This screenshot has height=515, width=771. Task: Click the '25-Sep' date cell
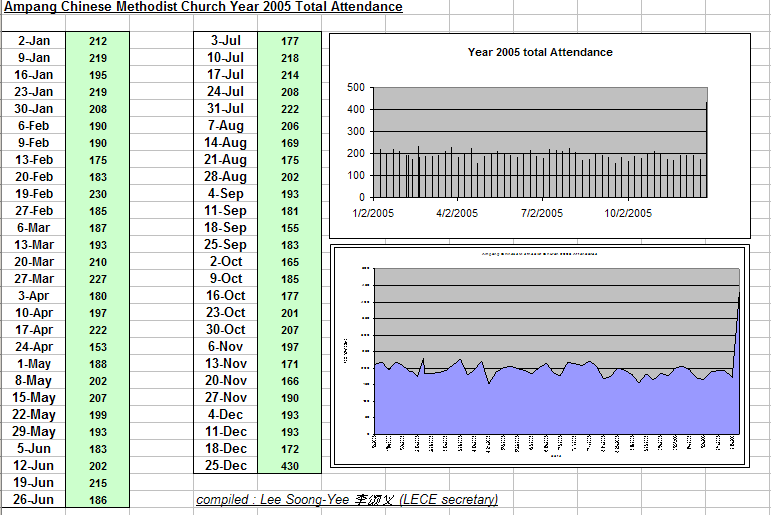(226, 244)
